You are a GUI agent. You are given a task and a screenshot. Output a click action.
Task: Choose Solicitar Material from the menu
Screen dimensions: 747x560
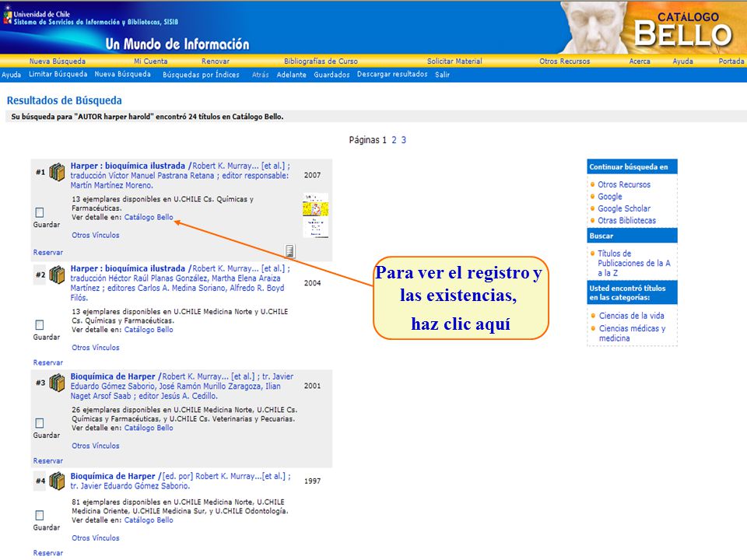point(454,61)
